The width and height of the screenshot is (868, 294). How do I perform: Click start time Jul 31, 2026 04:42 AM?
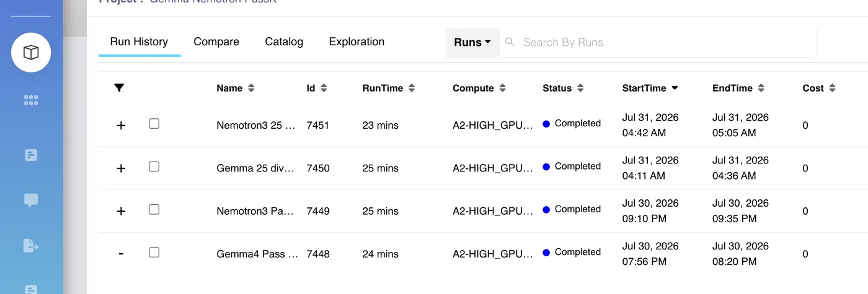pos(650,125)
